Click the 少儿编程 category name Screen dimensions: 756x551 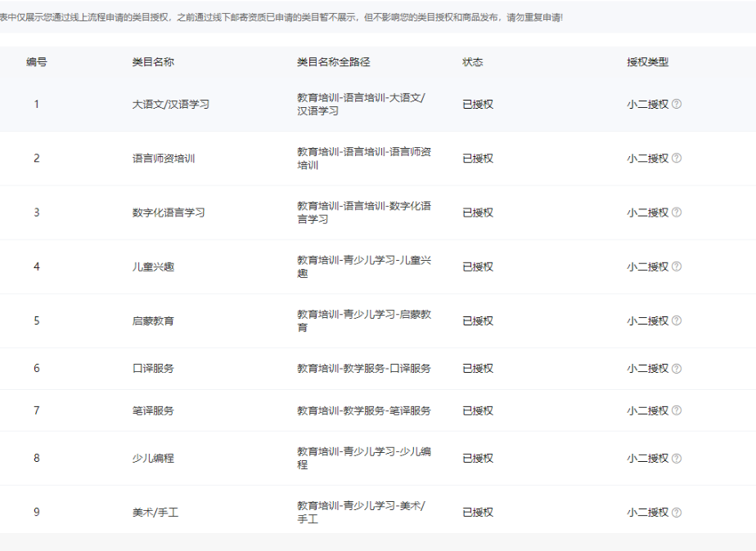153,459
